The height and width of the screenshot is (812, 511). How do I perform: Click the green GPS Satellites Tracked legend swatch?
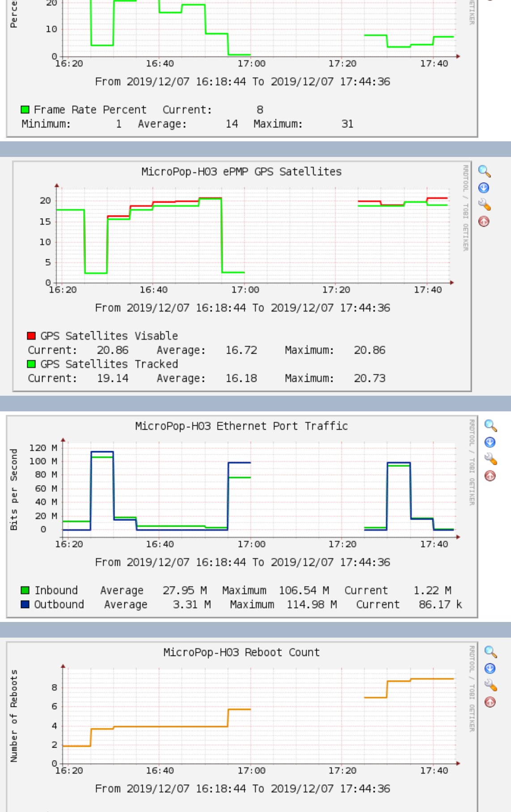pos(31,364)
